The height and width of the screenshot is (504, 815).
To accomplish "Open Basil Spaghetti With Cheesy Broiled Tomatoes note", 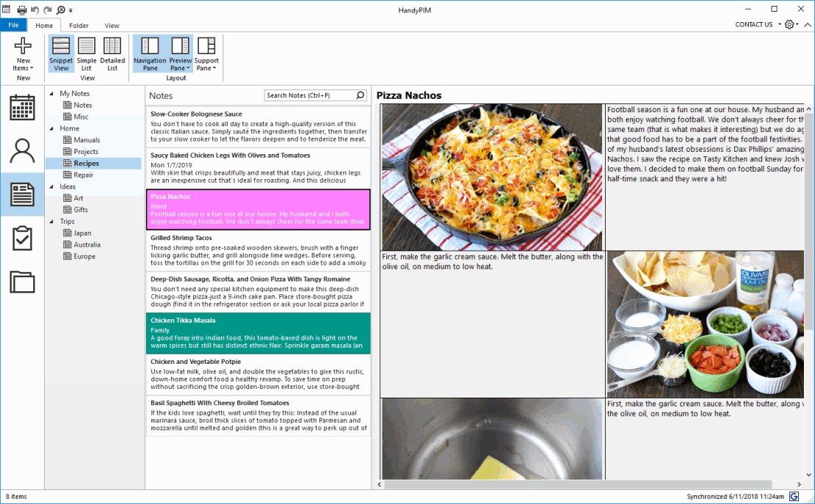I will (x=258, y=416).
